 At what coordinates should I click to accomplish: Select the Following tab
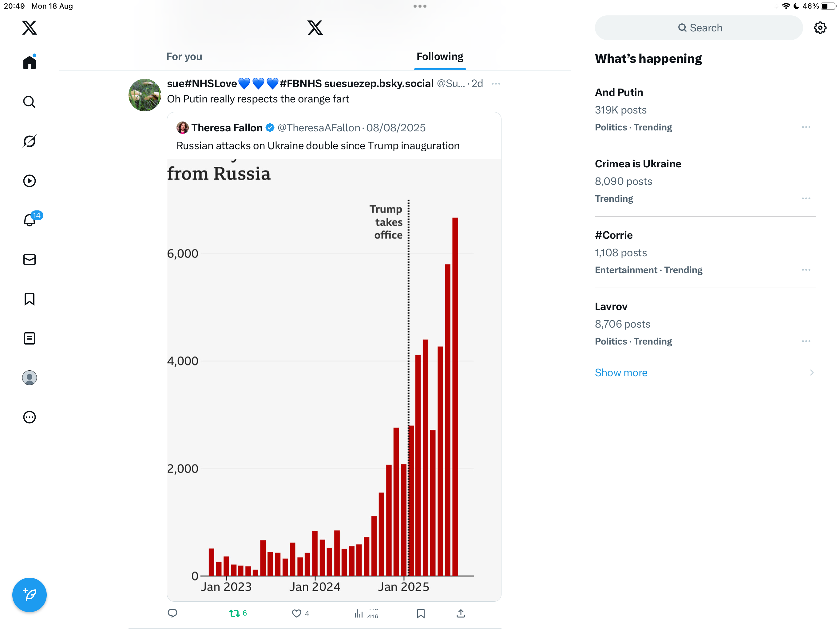(440, 57)
